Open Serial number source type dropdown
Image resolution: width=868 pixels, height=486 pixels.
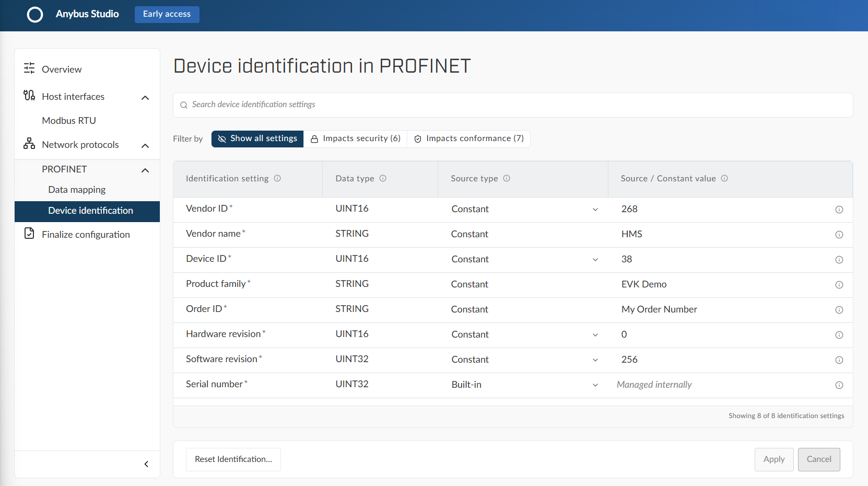click(595, 385)
